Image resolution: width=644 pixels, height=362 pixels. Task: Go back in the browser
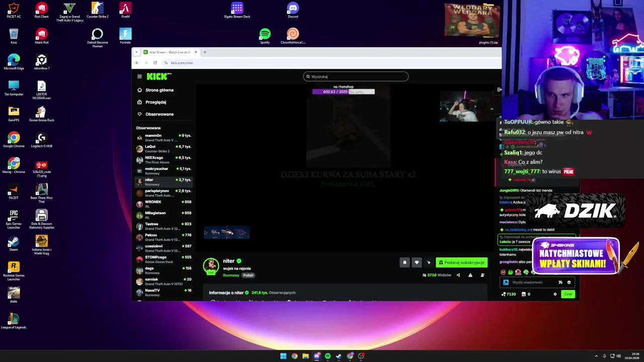coord(137,63)
